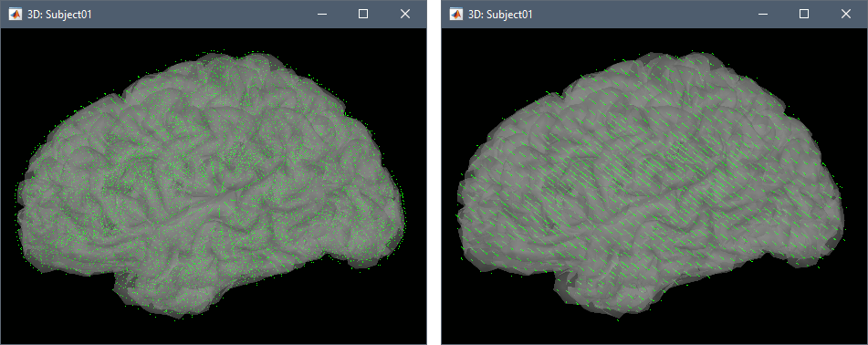Click black background below right brain
868x345 pixels.
click(x=654, y=332)
